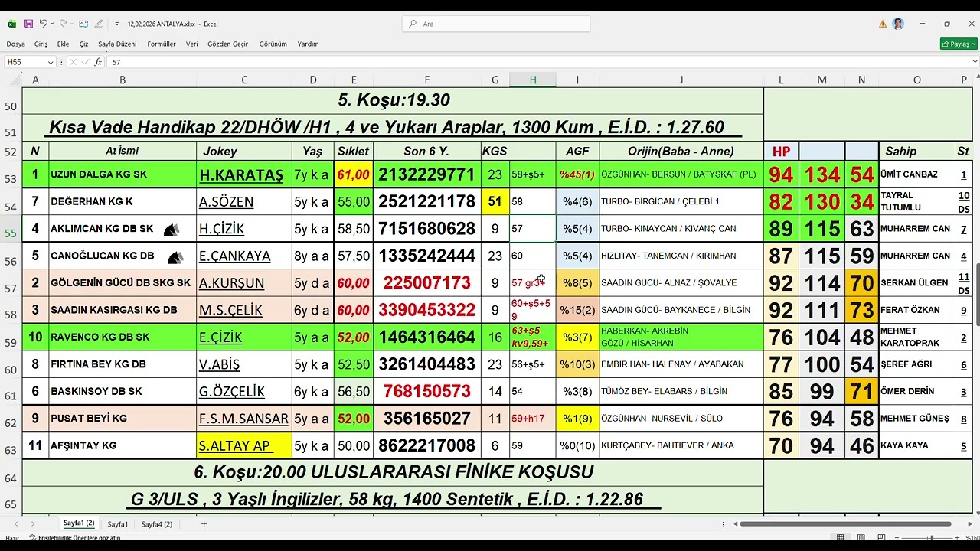Click in the Ara search box
The height and width of the screenshot is (551, 980).
tap(496, 24)
